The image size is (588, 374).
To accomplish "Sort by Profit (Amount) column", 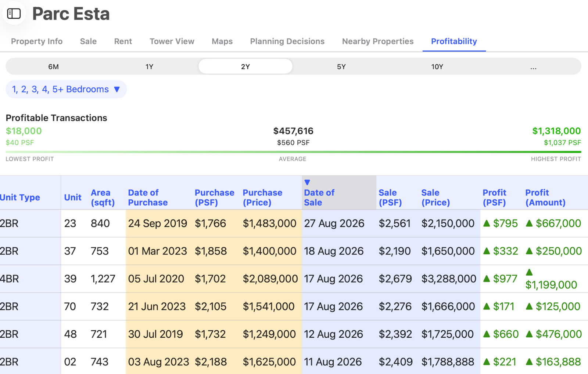I will click(545, 197).
